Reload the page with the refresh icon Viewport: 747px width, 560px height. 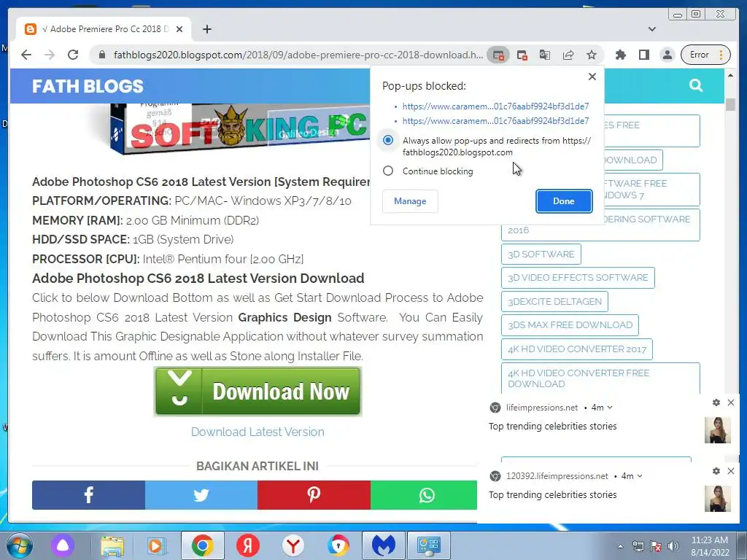click(73, 55)
